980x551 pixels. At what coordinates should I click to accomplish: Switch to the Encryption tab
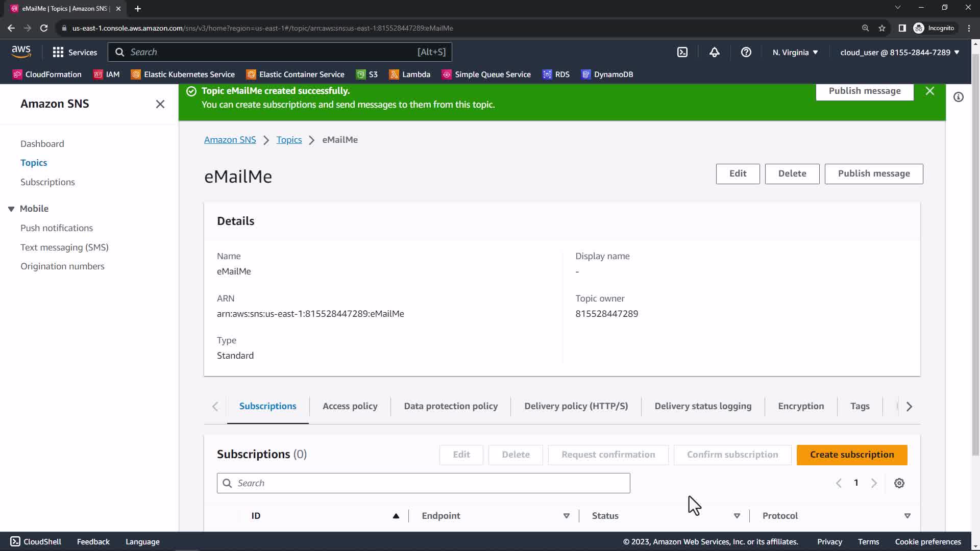(800, 406)
